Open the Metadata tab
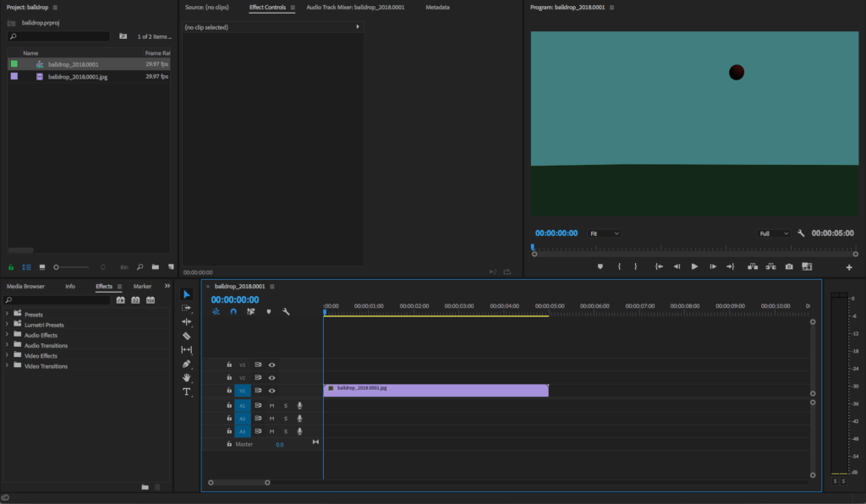The width and height of the screenshot is (866, 504). tap(437, 8)
